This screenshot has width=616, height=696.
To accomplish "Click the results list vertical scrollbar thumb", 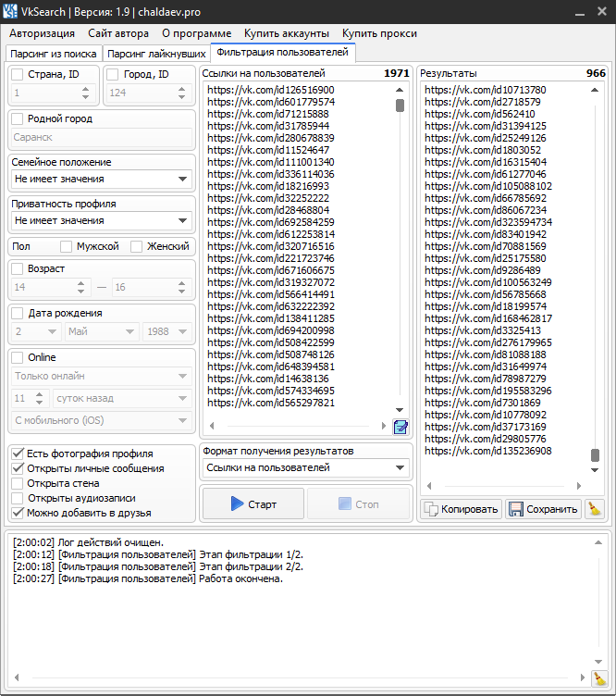I will [595, 454].
